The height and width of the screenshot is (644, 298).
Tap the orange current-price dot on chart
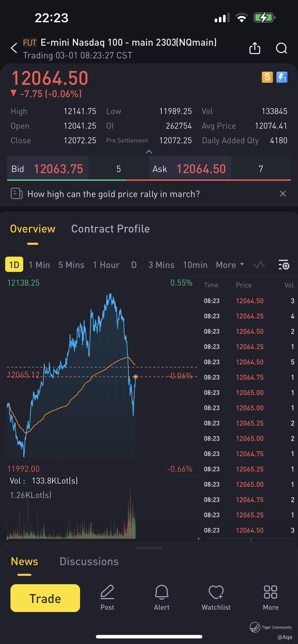click(x=135, y=376)
